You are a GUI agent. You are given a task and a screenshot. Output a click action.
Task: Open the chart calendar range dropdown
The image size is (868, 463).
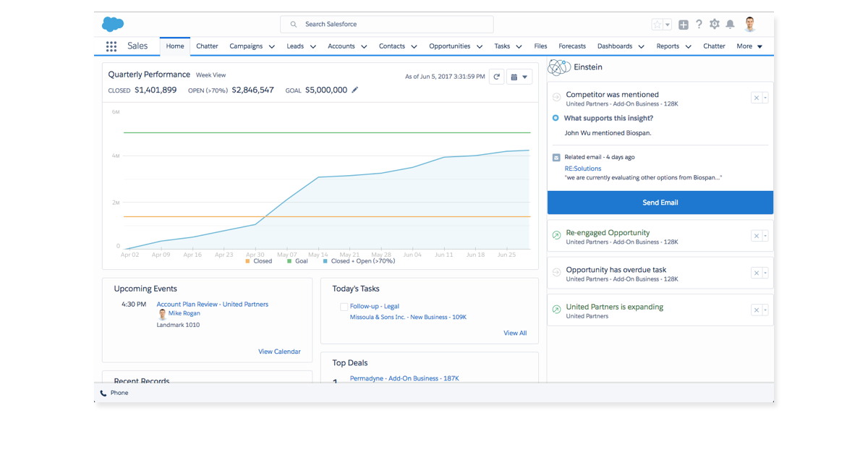pos(519,77)
